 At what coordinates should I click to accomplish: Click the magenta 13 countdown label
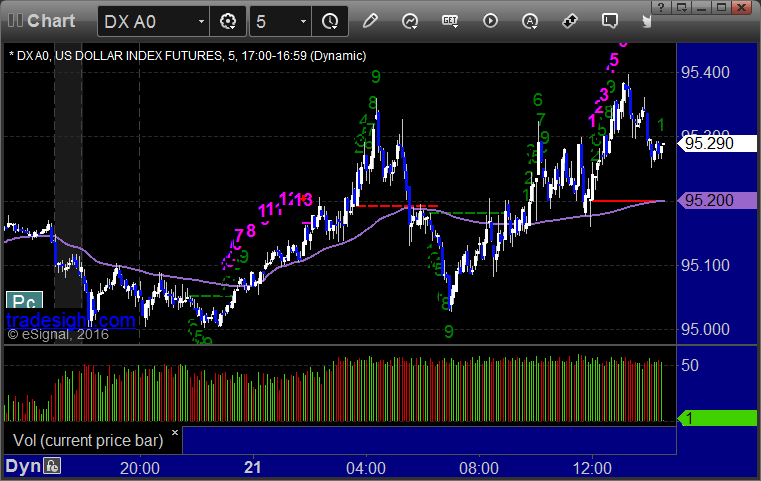(304, 199)
